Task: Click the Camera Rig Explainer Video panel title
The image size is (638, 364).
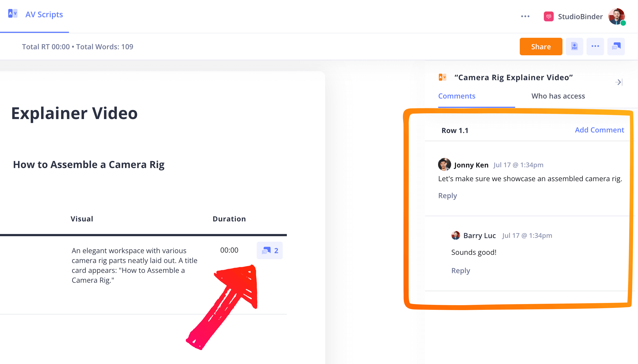Action: (x=513, y=77)
